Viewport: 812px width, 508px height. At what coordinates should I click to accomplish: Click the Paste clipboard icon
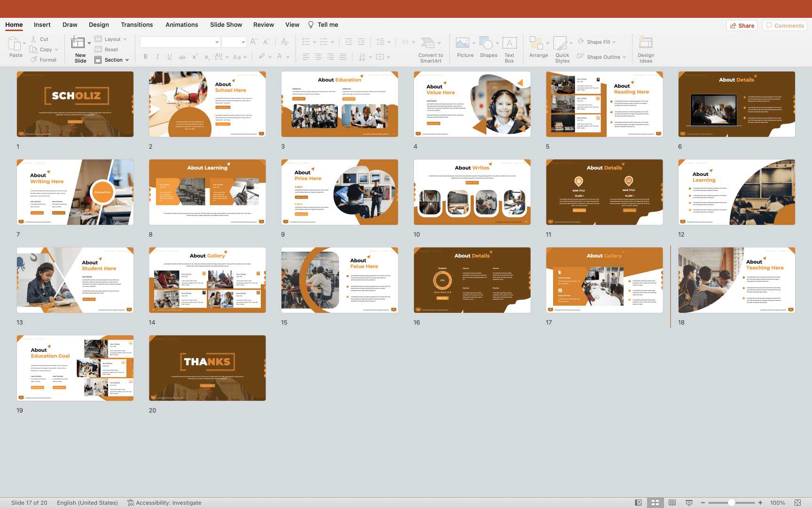coord(14,44)
